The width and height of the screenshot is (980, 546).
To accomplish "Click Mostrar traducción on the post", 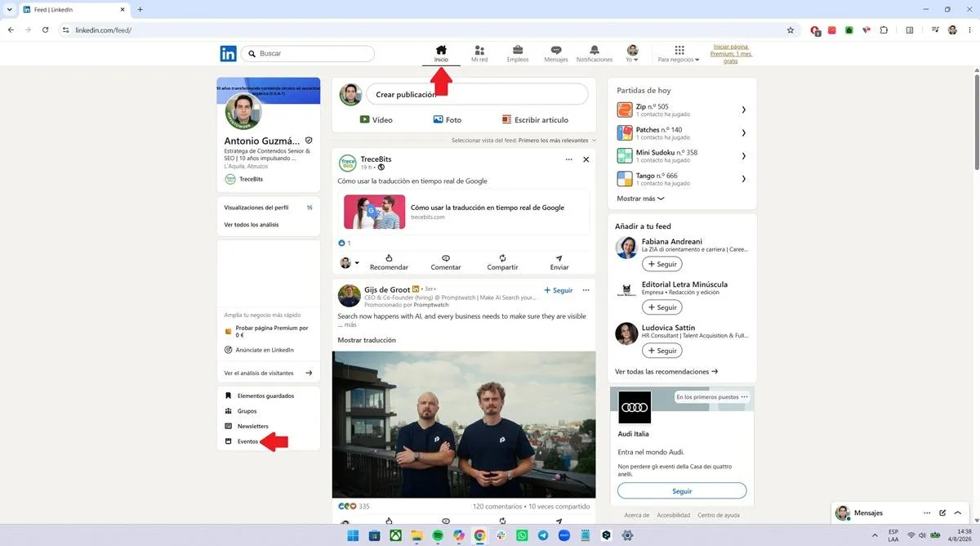I will 367,340.
